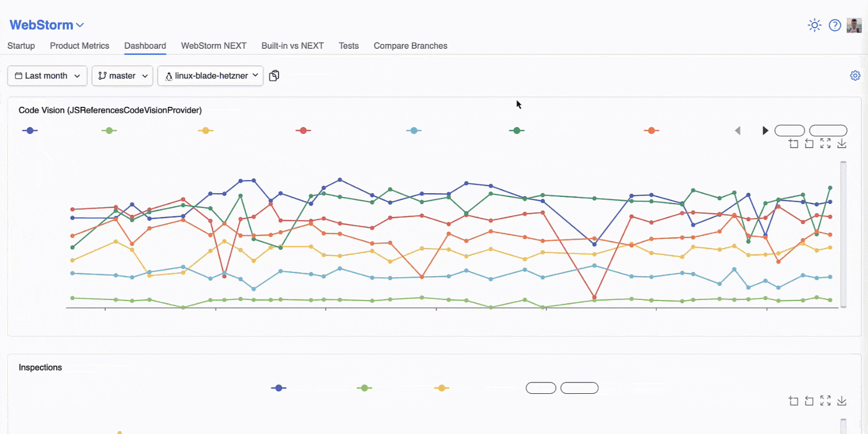
Task: Go to next Code Vision legend page
Action: [x=765, y=131]
